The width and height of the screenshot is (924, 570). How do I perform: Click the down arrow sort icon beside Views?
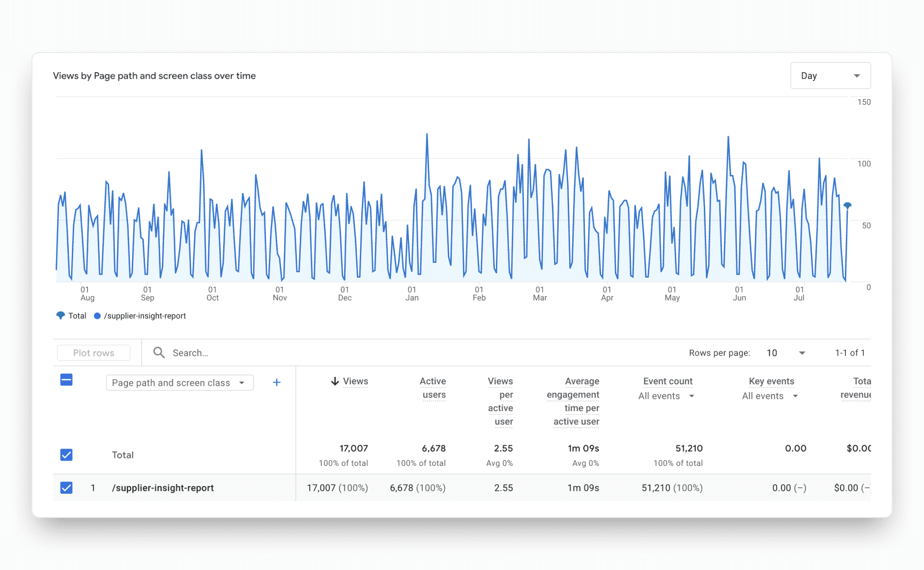coord(335,381)
